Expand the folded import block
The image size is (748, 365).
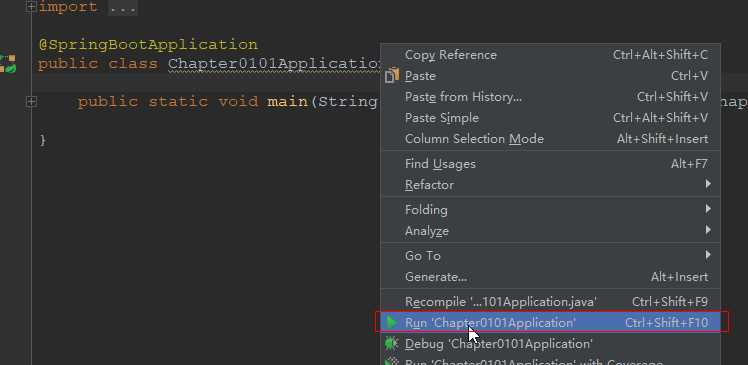[x=31, y=7]
